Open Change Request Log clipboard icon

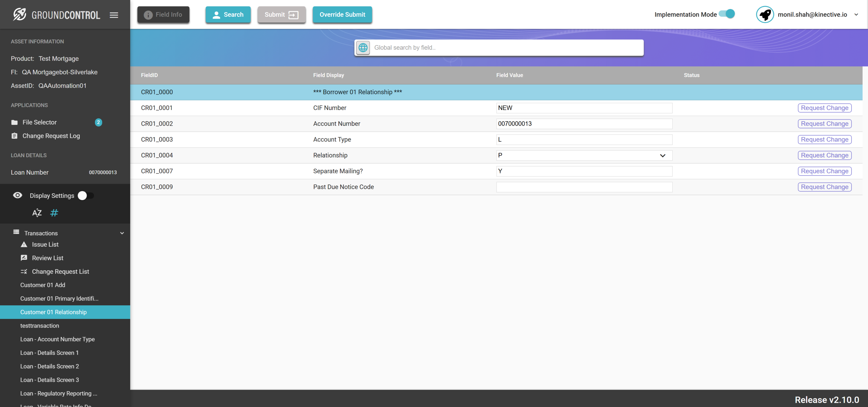coord(15,136)
